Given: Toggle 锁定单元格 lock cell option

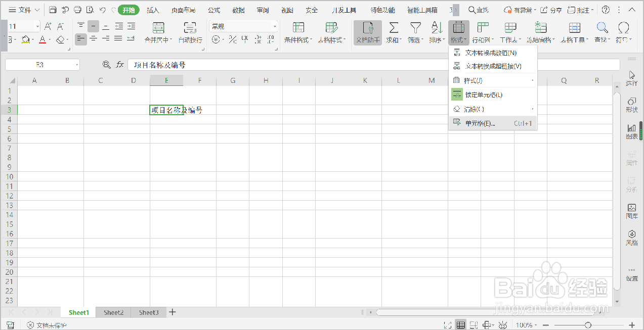Looking at the screenshot, I should point(493,95).
